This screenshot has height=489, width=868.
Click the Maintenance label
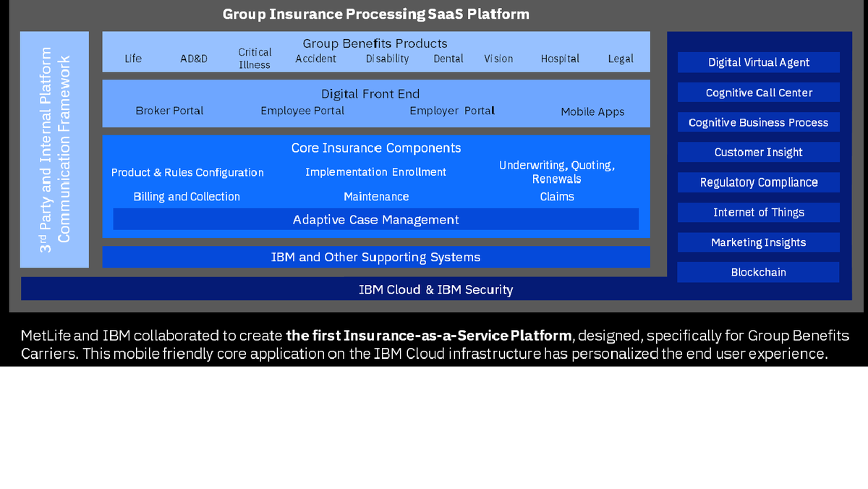376,197
